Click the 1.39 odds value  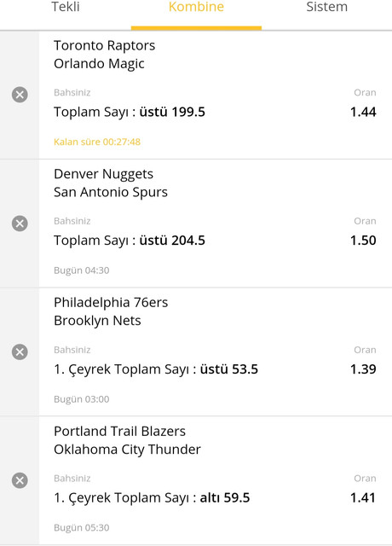(363, 369)
